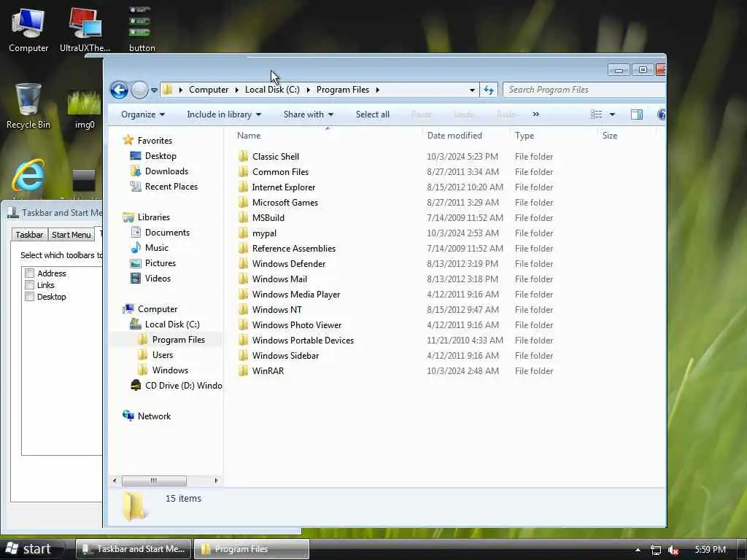Click the navigation pane horizontal scrollbar thumb
The image size is (747, 560).
(x=154, y=481)
